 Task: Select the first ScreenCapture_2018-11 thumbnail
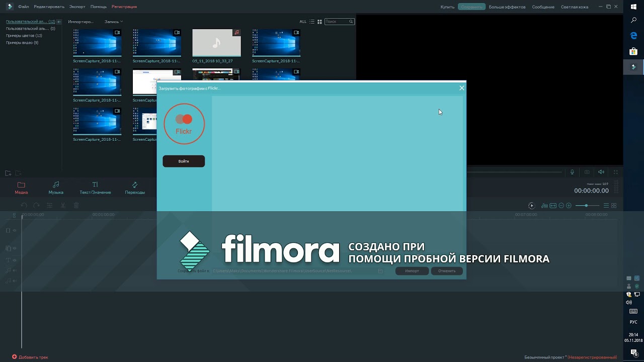click(x=97, y=43)
